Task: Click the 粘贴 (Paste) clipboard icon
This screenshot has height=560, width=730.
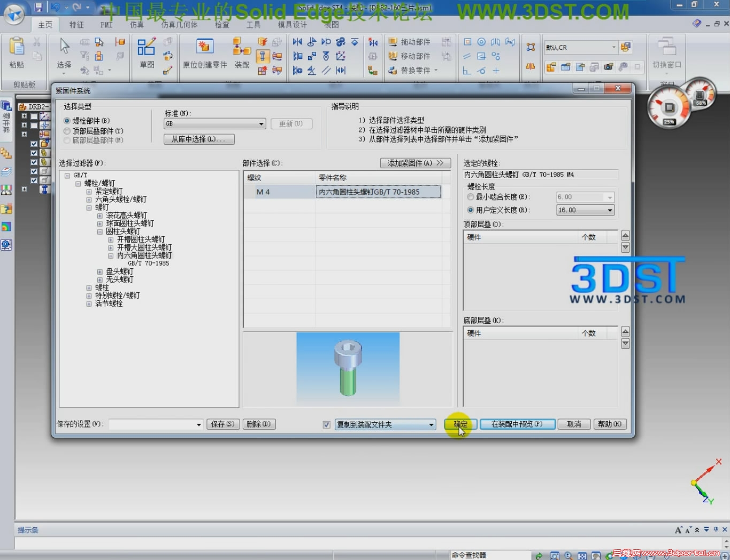Action: [x=17, y=47]
